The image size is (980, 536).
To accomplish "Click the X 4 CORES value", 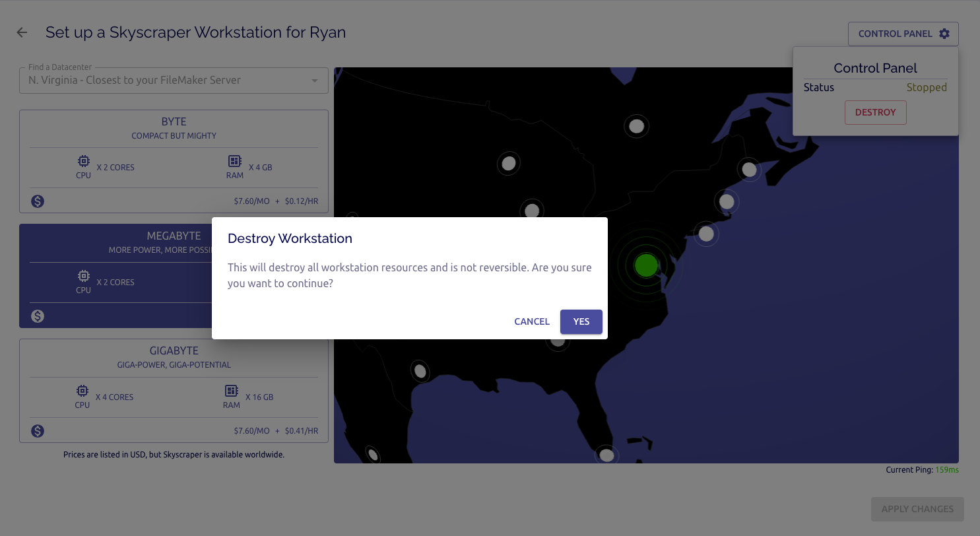I will 114,397.
